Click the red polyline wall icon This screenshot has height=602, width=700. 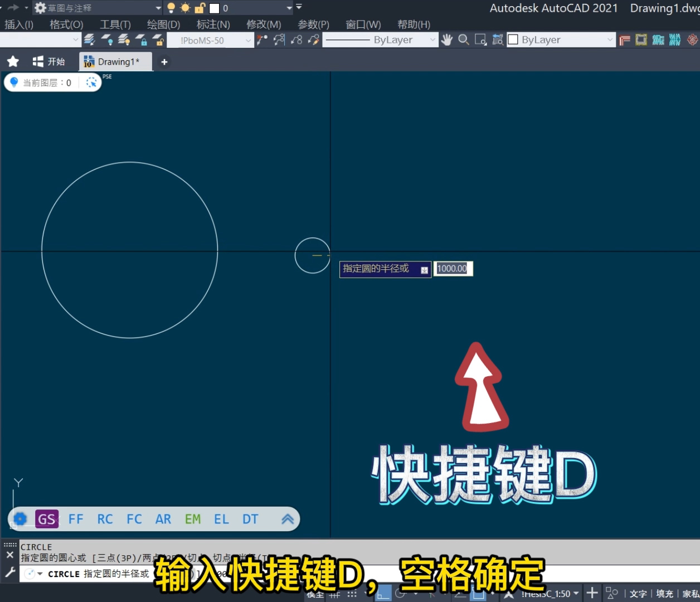[625, 40]
